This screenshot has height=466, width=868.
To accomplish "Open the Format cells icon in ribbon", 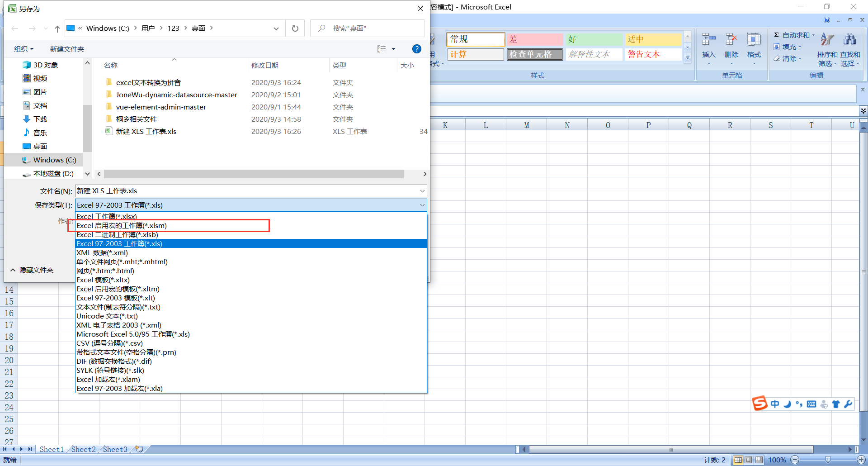I will click(754, 40).
